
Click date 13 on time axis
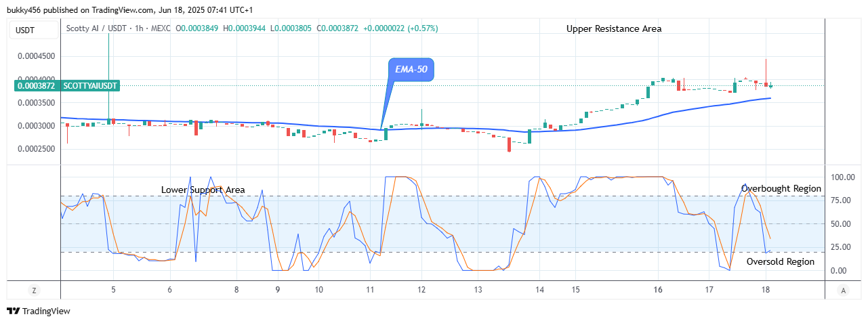click(x=478, y=290)
